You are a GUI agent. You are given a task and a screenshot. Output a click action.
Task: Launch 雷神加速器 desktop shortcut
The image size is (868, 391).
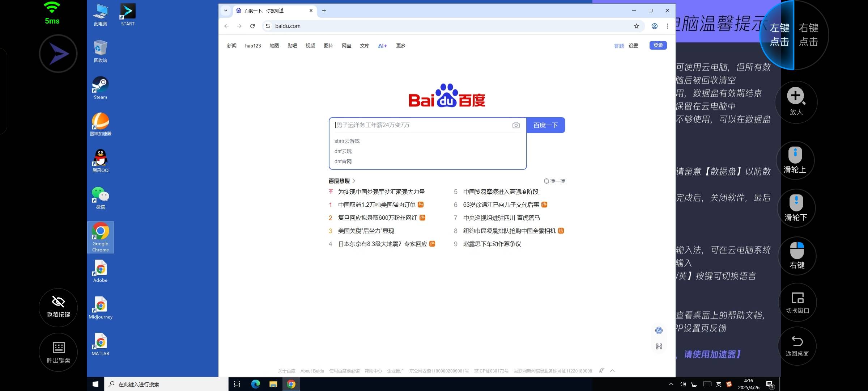[x=100, y=125]
